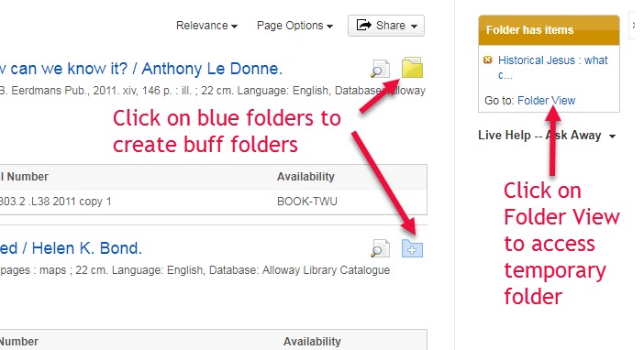Click the yellow folder icon for Le Donne book

tap(412, 68)
